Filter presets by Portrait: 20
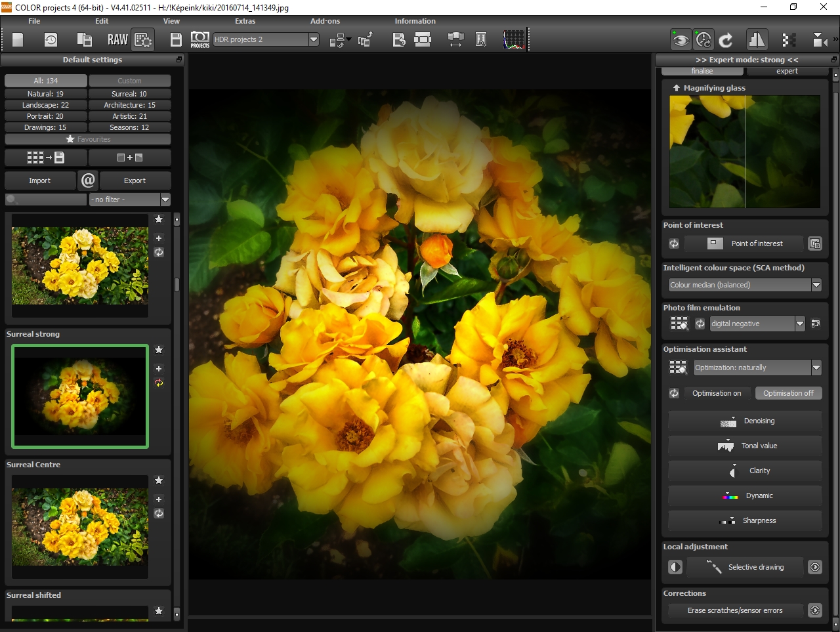This screenshot has height=632, width=840. tap(46, 116)
